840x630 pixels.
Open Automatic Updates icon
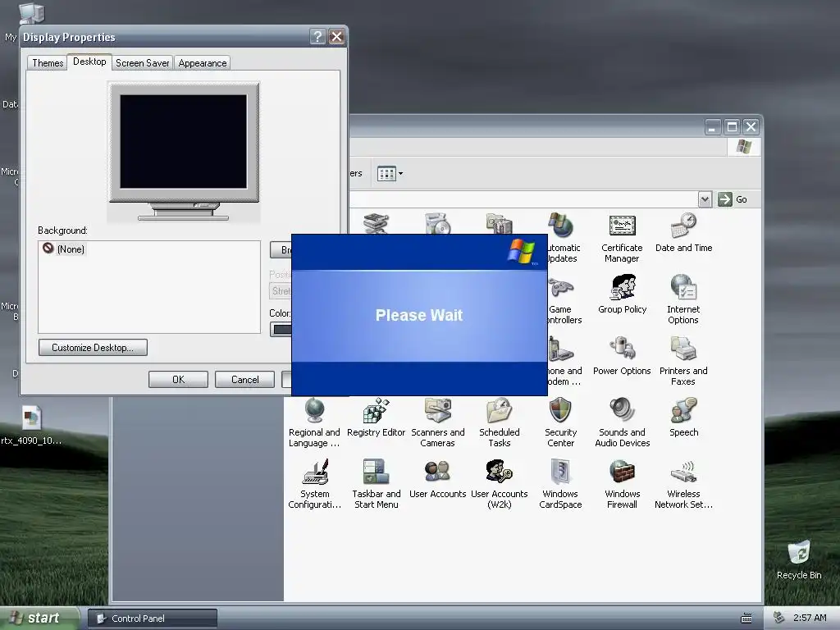click(x=561, y=239)
